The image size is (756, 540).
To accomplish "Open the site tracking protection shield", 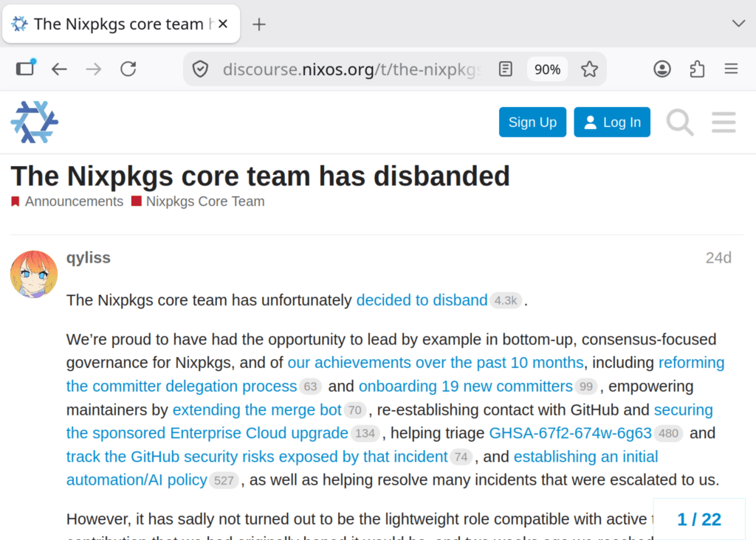I will pyautogui.click(x=200, y=69).
